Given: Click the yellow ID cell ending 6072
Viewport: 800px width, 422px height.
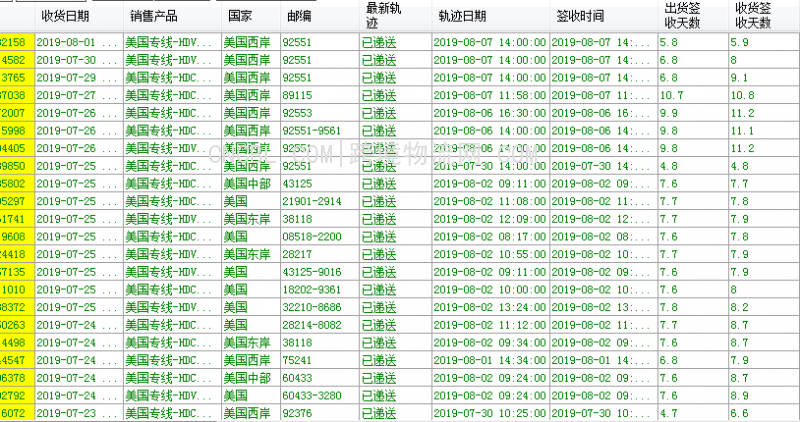Looking at the screenshot, I should [x=17, y=413].
